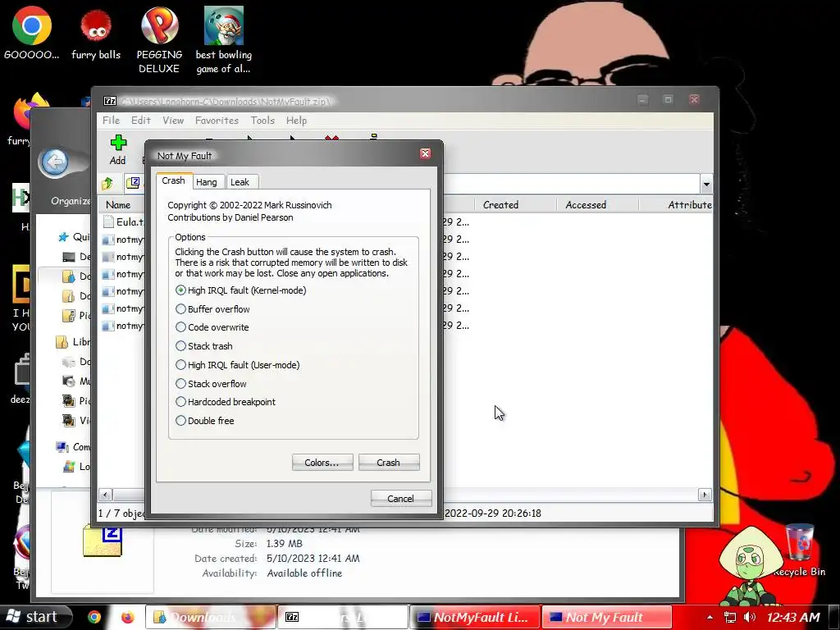Open 7-Zip Help menu

click(x=296, y=121)
